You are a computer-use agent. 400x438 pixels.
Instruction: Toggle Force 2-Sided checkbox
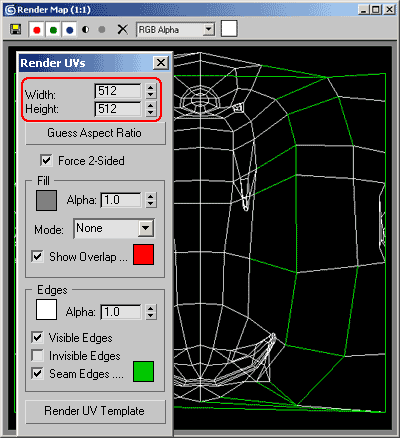pos(46,161)
